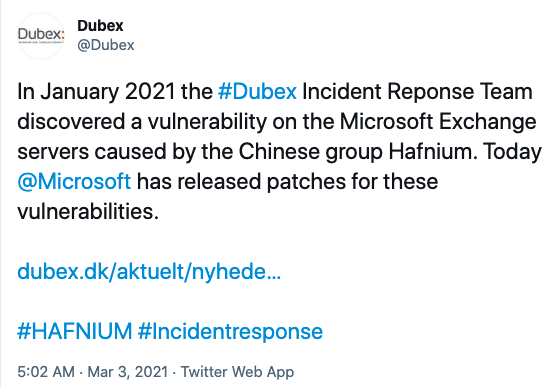Follow the #Dubex hashtag in the tweet
The image size is (555, 387).
coord(257,91)
